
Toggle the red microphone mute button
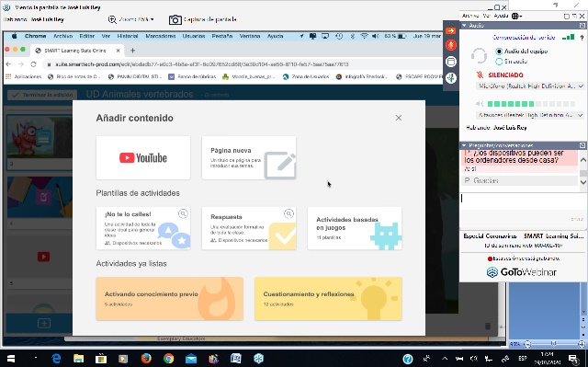point(451,45)
